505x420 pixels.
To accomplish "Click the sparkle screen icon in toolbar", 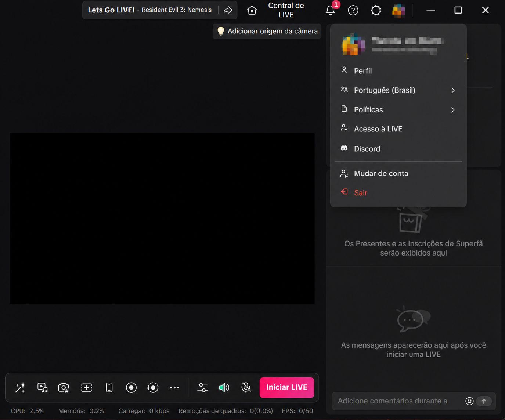I will 87,387.
